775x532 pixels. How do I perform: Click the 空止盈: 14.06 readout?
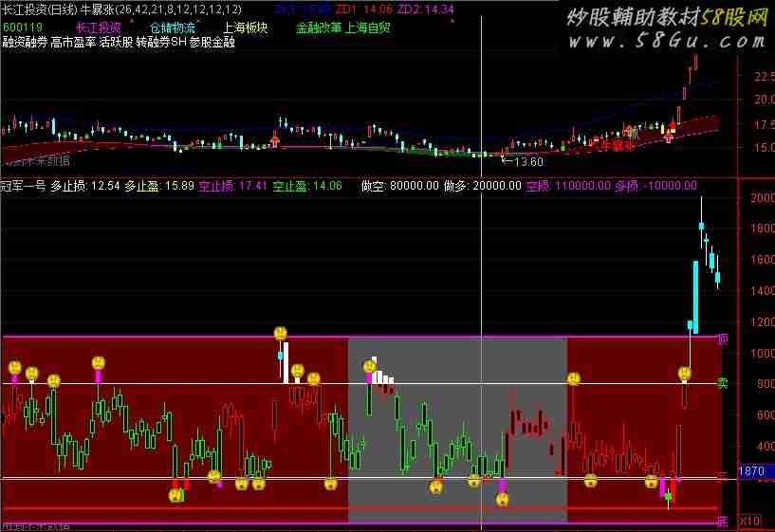point(307,186)
